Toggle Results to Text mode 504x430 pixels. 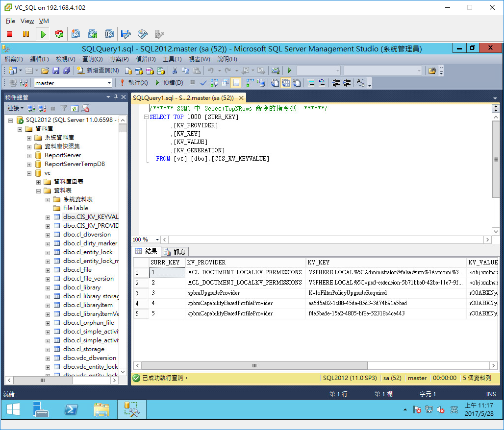275,83
